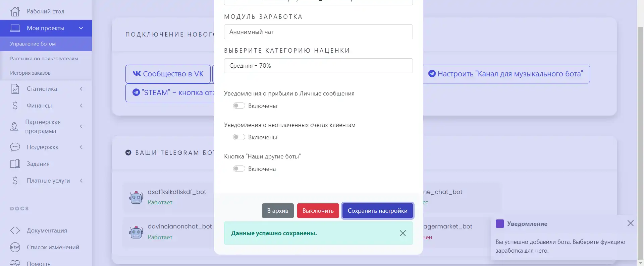This screenshot has height=266, width=644.
Task: Click the dollar icon next to Финансы
Action: 15,106
